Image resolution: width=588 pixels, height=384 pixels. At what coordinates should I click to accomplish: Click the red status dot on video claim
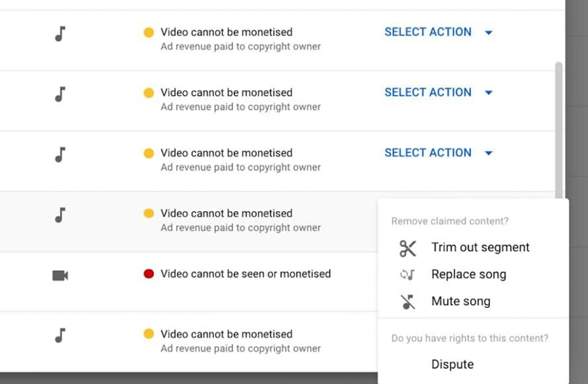pyautogui.click(x=149, y=274)
